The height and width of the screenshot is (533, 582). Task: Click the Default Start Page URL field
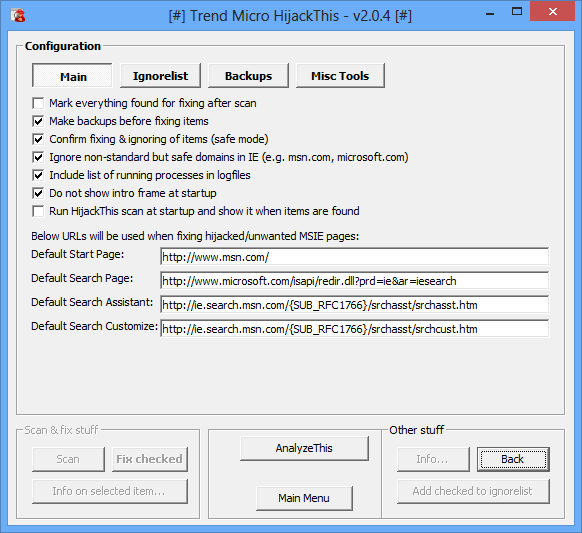point(354,257)
